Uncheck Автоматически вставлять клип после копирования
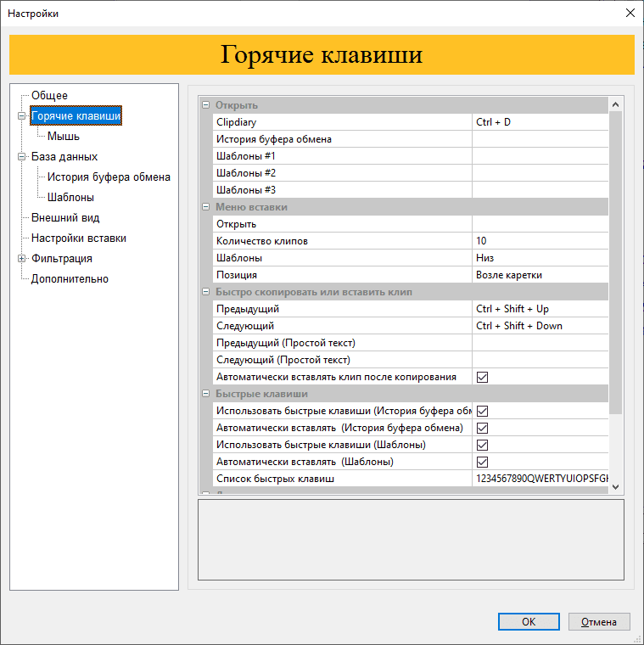The image size is (644, 645). point(482,377)
